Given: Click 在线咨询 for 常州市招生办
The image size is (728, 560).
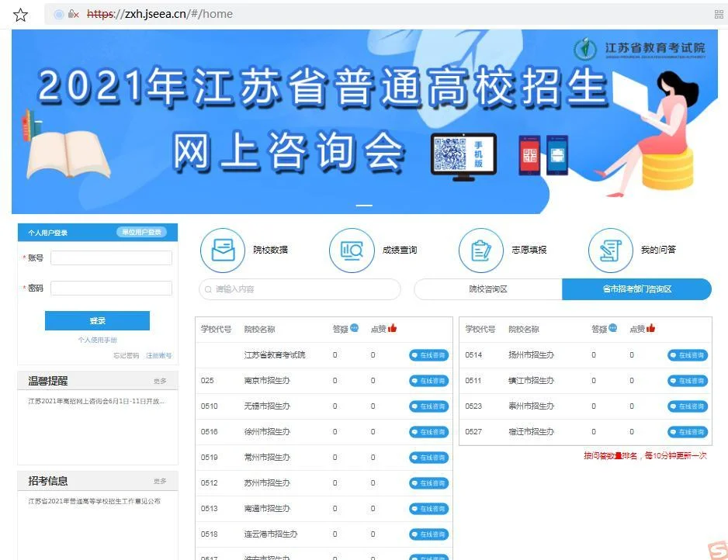Looking at the screenshot, I should pos(428,458).
